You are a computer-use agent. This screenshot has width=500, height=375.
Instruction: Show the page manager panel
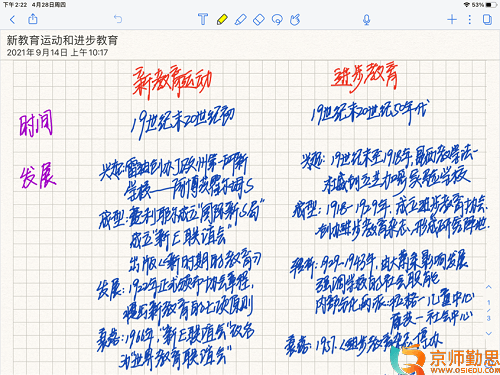[487, 19]
